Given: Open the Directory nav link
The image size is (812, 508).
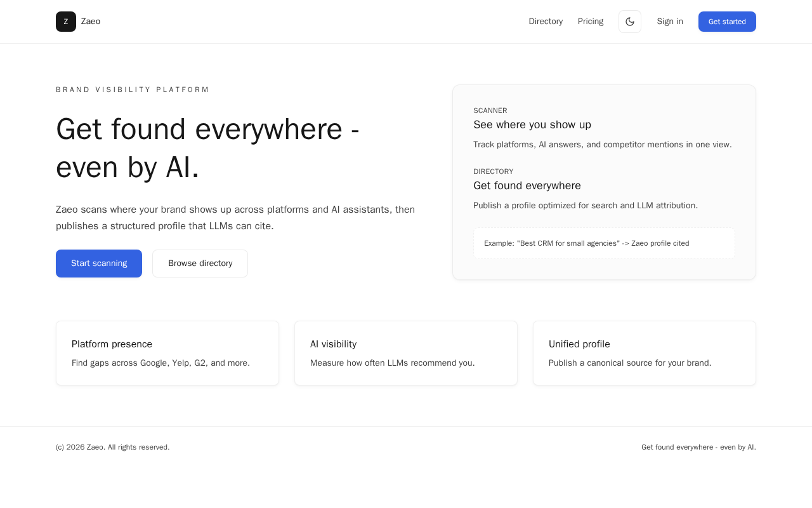Looking at the screenshot, I should (546, 22).
